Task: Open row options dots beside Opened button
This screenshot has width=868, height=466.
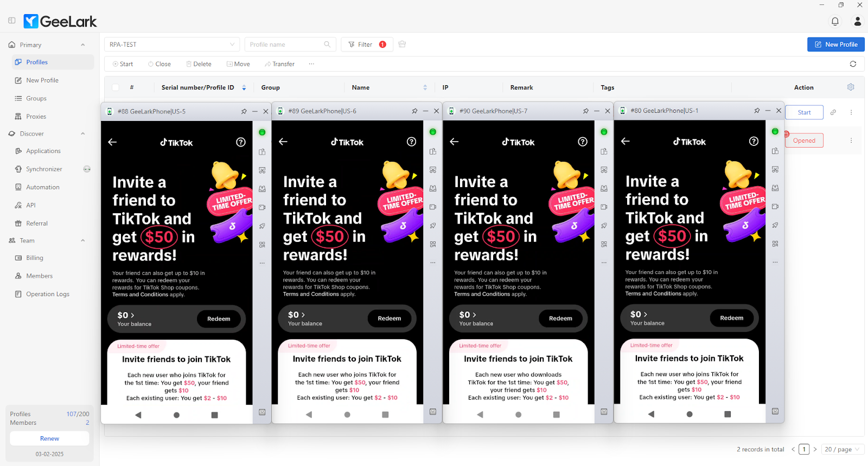Action: point(851,141)
